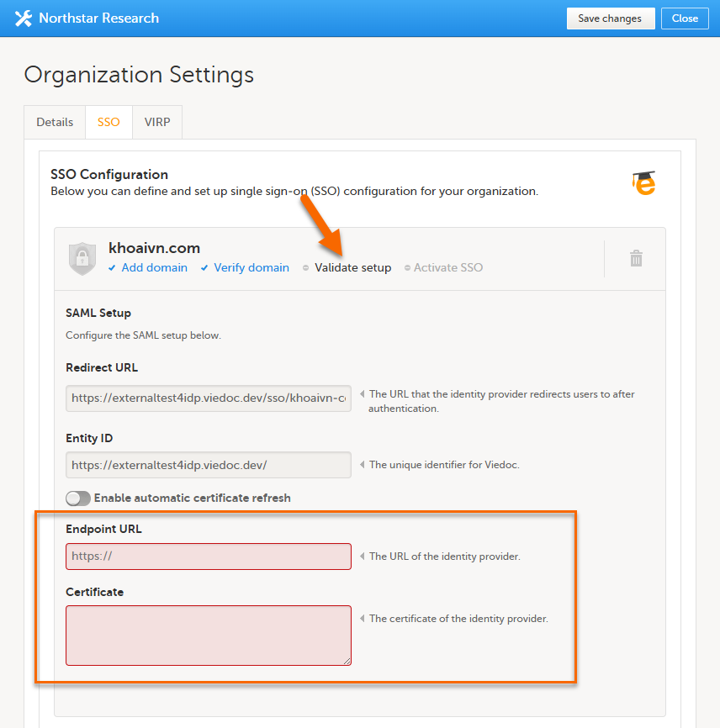The height and width of the screenshot is (728, 720).
Task: Click the Add domain link
Action: (154, 268)
